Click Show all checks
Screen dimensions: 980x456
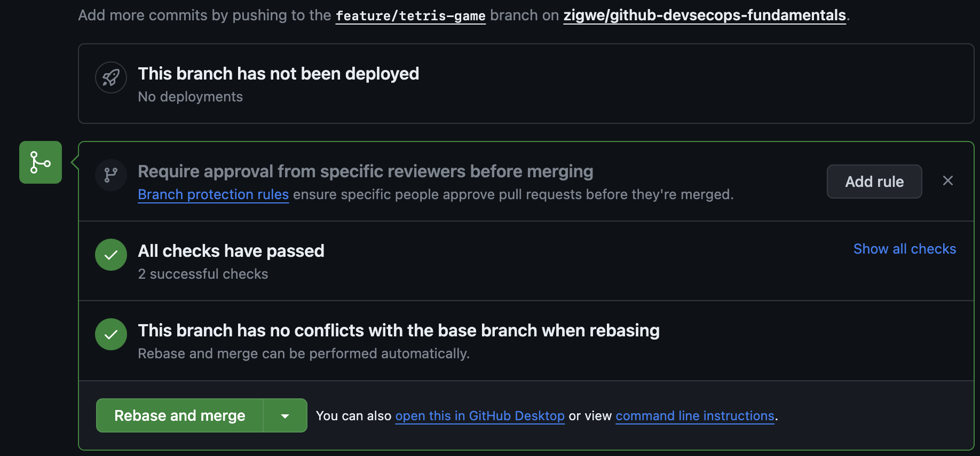[905, 249]
